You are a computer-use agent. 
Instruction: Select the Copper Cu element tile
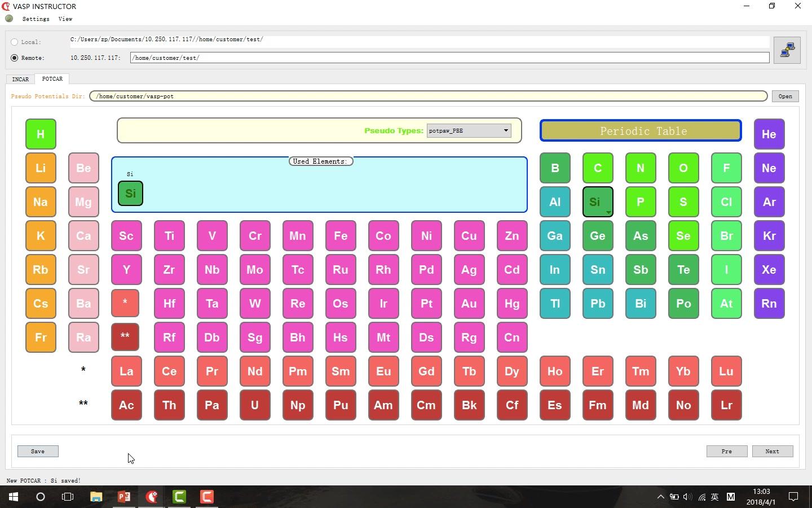tap(469, 236)
